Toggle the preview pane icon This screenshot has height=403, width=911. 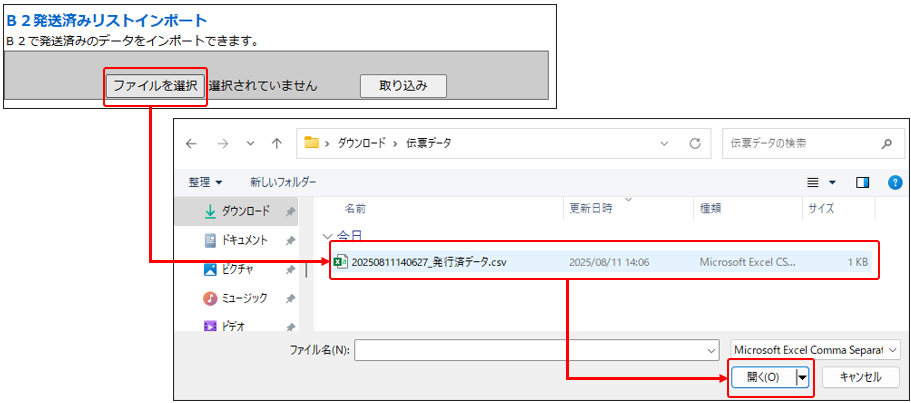tap(863, 183)
